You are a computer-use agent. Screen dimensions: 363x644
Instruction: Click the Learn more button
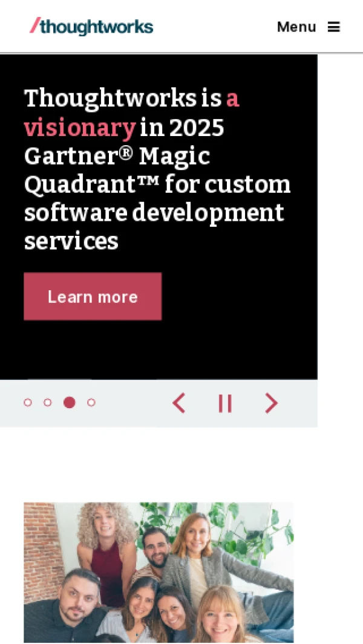click(93, 296)
